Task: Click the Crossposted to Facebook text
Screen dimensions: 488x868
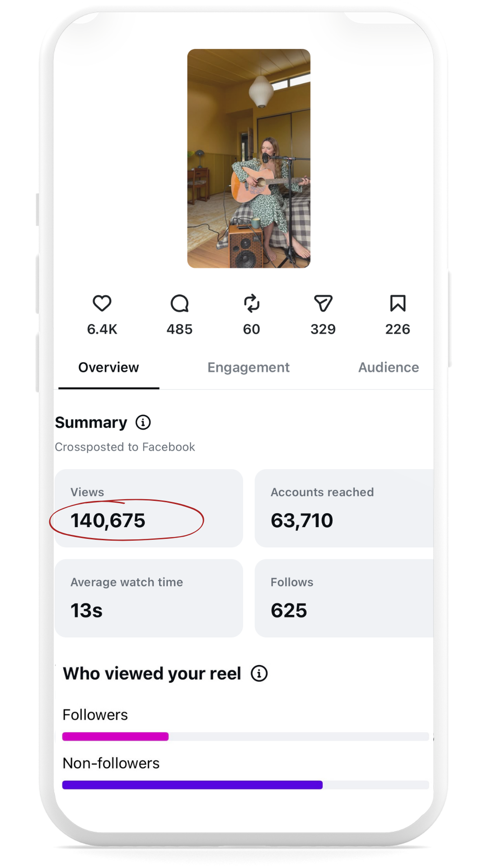Action: tap(125, 447)
